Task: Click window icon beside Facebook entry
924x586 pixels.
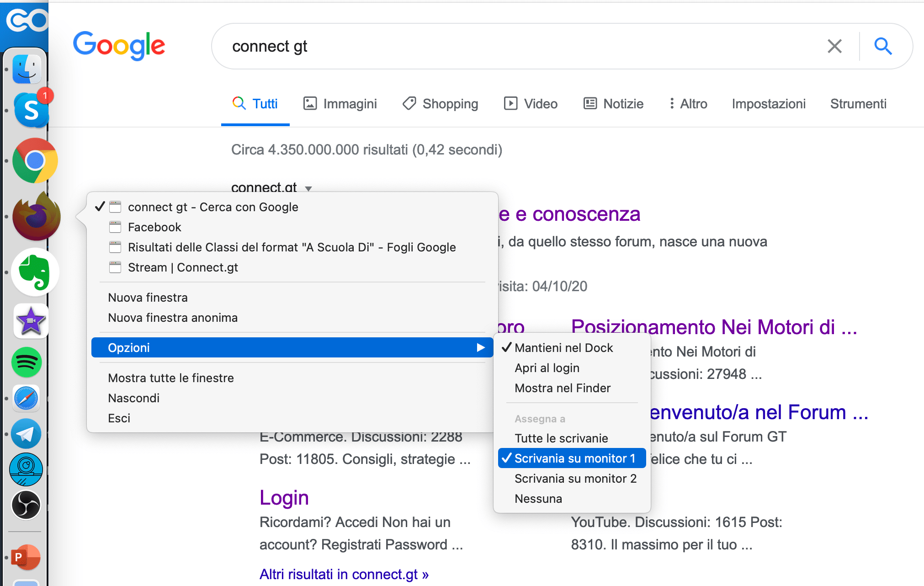Action: pyautogui.click(x=115, y=227)
